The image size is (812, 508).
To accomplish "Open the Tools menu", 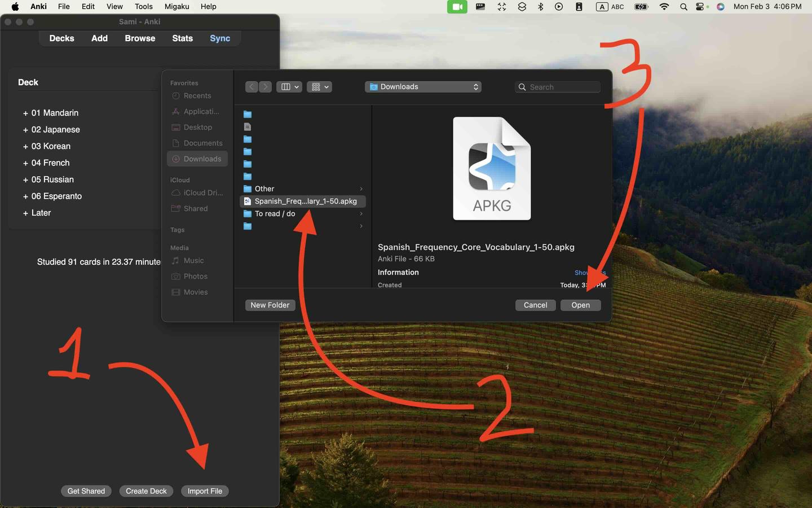I will pos(143,7).
